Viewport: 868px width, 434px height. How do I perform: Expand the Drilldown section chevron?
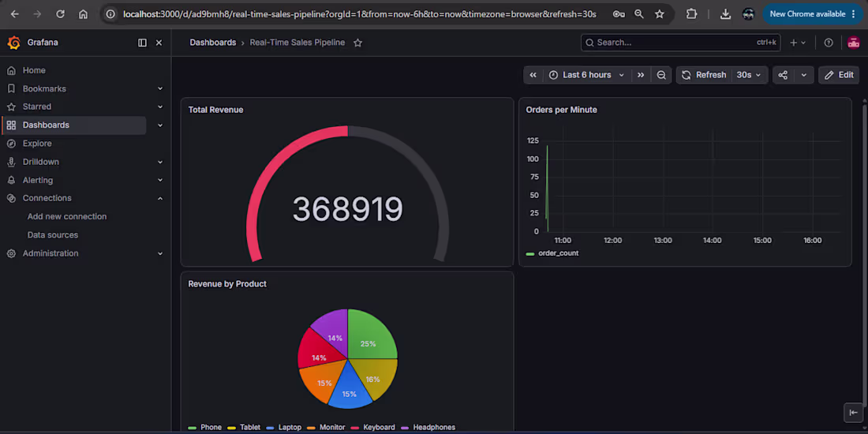click(160, 162)
